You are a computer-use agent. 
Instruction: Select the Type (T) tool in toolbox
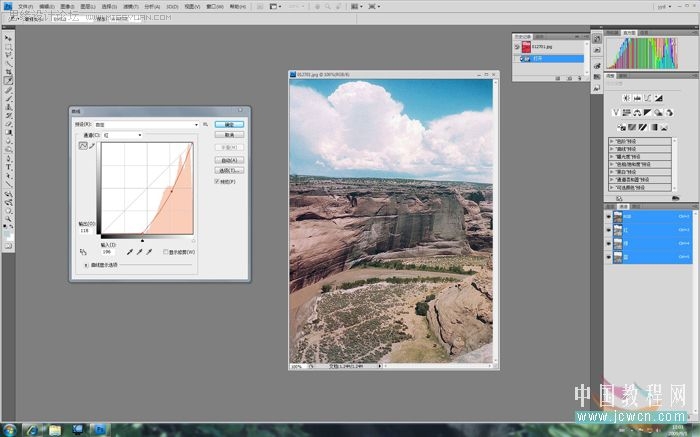pos(8,167)
